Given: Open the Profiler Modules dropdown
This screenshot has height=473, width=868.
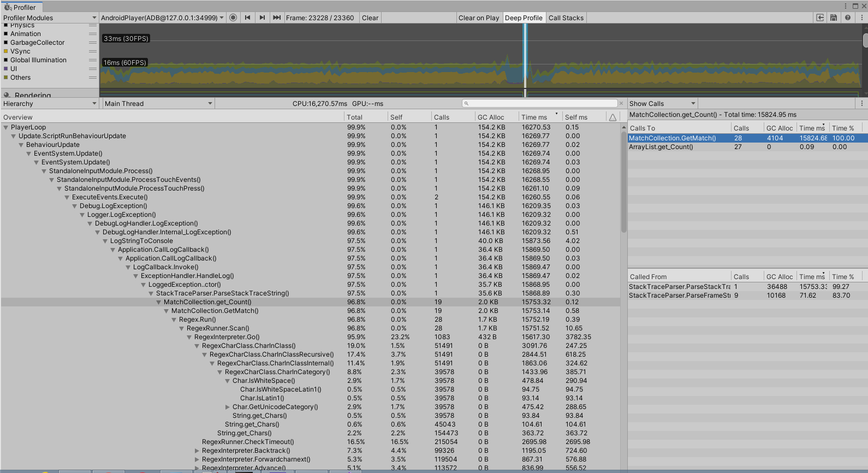Looking at the screenshot, I should click(49, 17).
